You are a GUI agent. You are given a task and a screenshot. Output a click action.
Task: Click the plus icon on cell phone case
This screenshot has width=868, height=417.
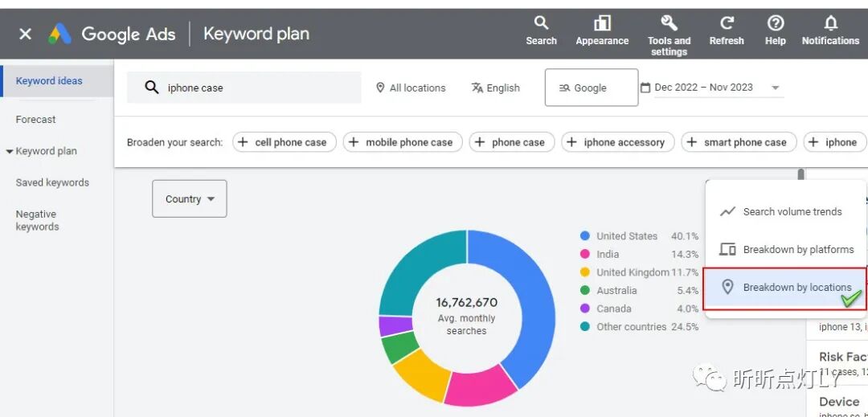pyautogui.click(x=243, y=142)
